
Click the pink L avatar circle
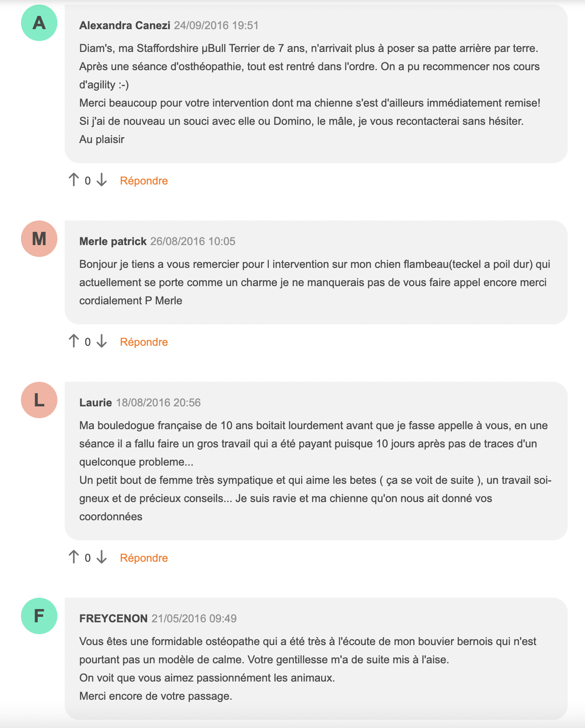pos(39,400)
